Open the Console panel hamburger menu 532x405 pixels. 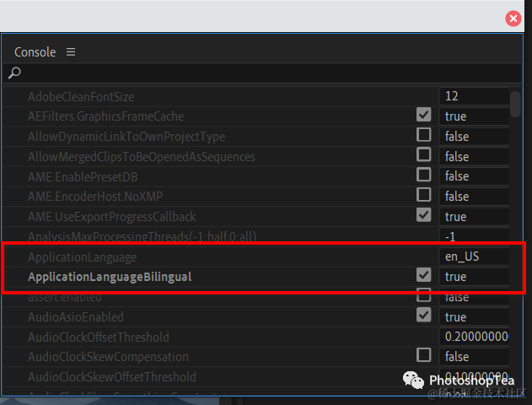71,52
